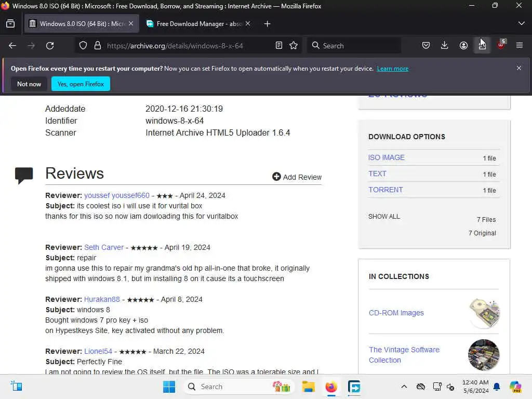Viewport: 532px width, 399px height.
Task: Reload the current page
Action: pos(50,46)
